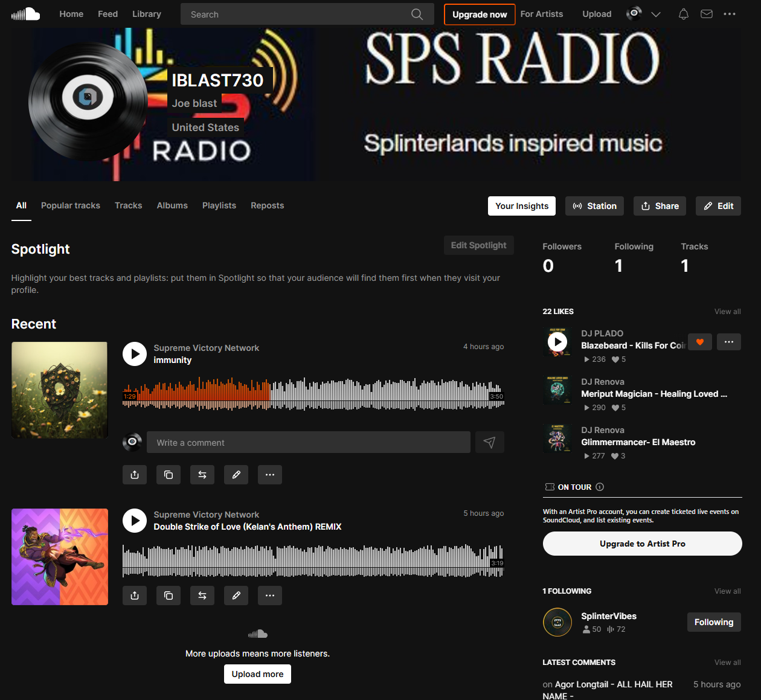Share the immunity track
The width and height of the screenshot is (761, 700).
pos(135,475)
